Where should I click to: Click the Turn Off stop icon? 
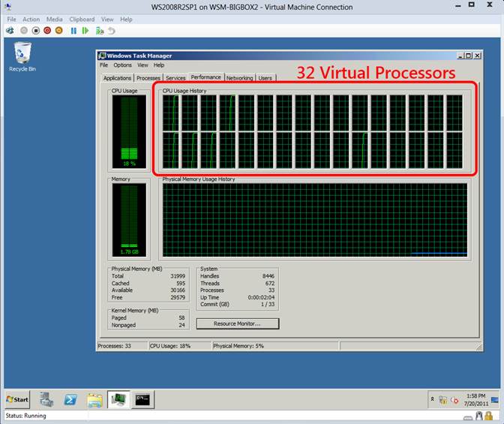[x=36, y=31]
